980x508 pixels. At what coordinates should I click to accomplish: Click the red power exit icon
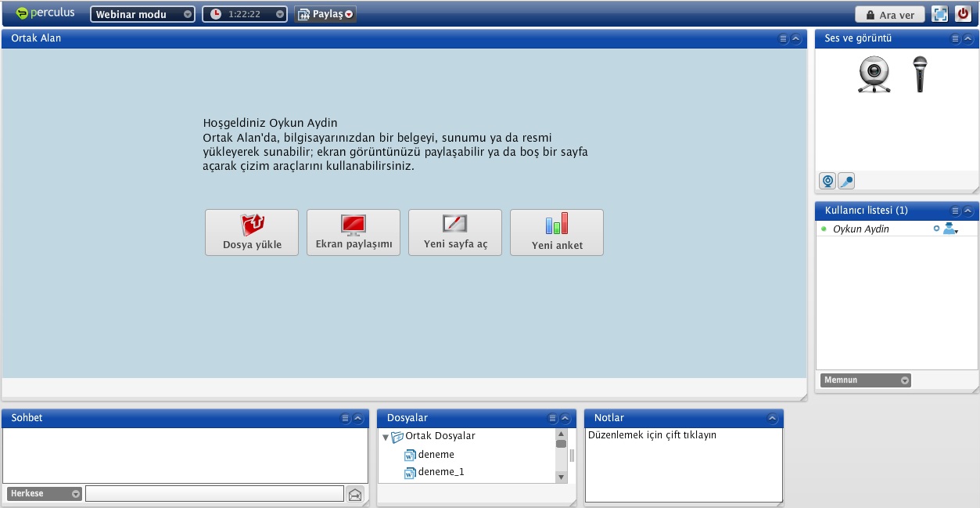coord(963,14)
